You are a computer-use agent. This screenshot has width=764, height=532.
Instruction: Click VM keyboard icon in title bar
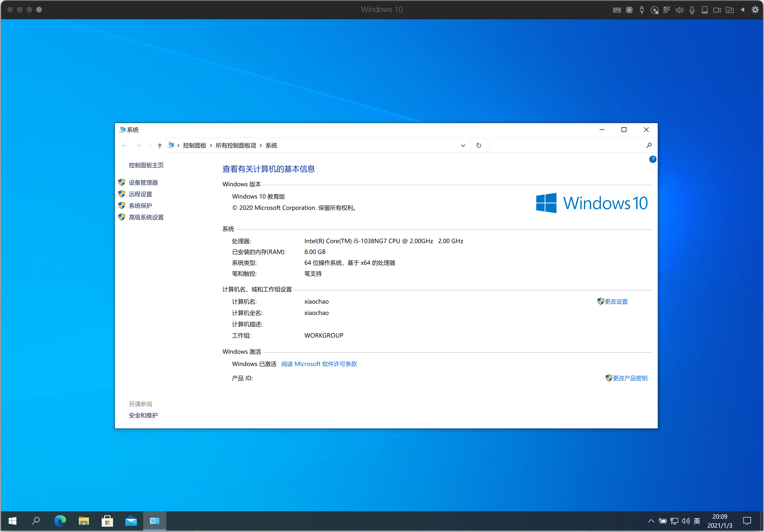pyautogui.click(x=617, y=10)
